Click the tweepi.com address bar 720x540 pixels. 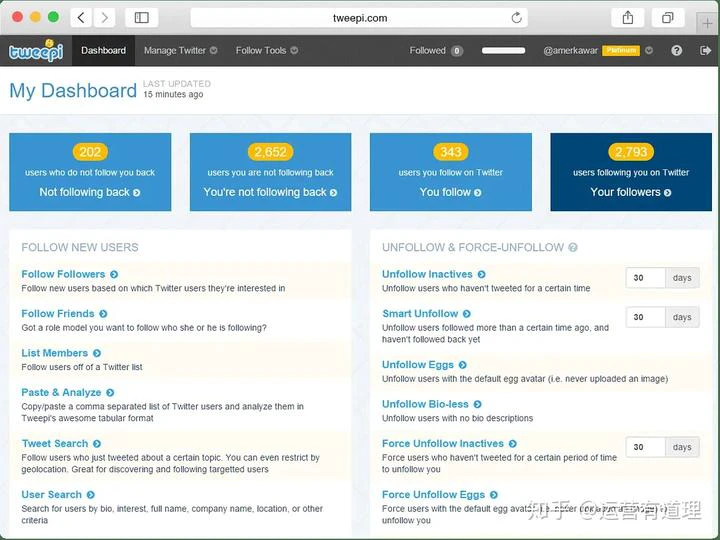point(359,18)
